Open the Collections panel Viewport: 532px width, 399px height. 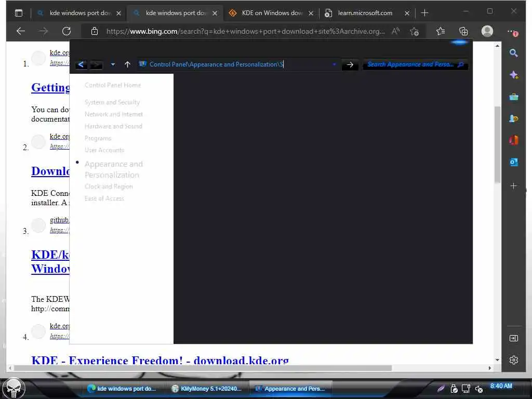pos(463,31)
